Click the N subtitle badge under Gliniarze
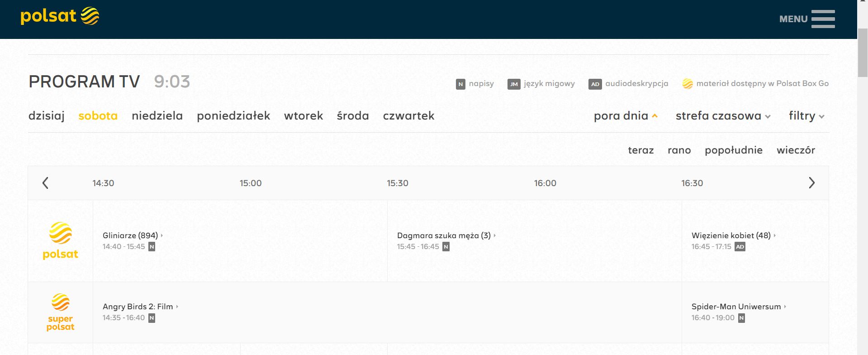Image resolution: width=868 pixels, height=355 pixels. tap(152, 247)
